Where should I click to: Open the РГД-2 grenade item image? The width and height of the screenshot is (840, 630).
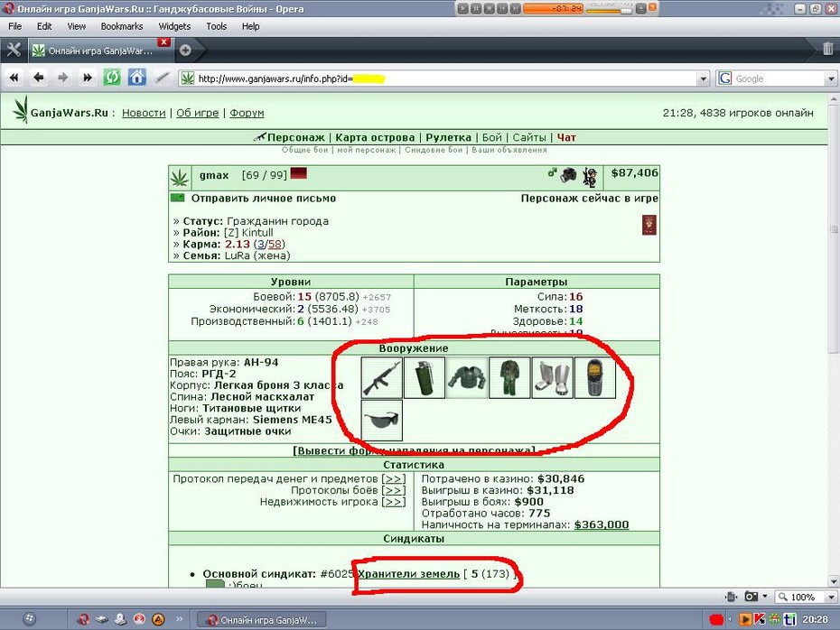coord(425,378)
